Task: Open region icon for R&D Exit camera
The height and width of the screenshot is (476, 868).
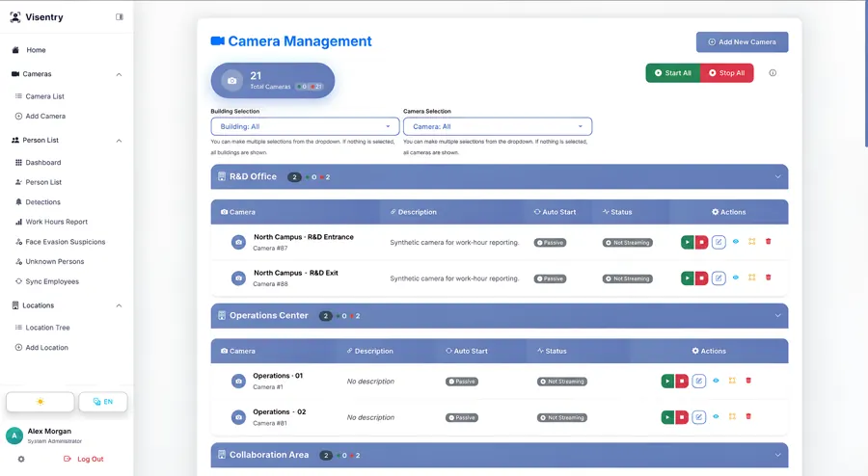Action: click(751, 278)
